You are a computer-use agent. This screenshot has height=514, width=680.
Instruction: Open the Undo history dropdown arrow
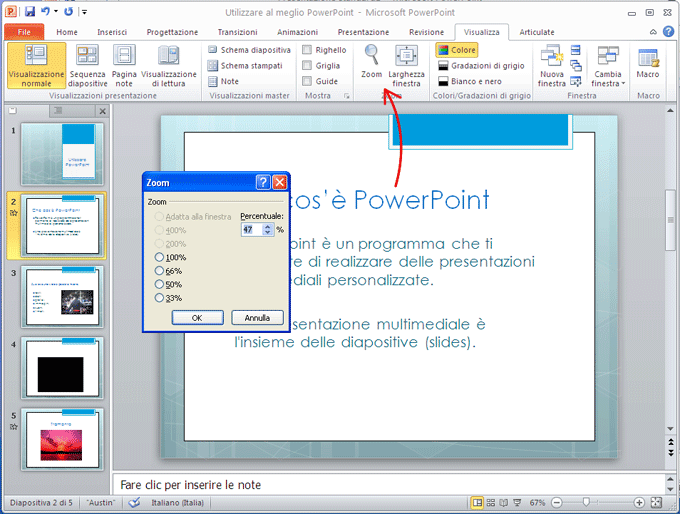(56, 12)
